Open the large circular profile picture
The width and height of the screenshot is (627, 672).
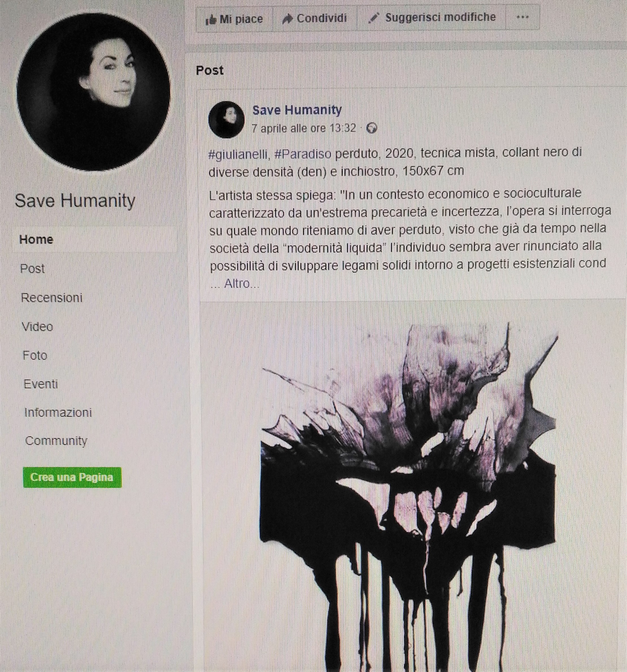93,92
